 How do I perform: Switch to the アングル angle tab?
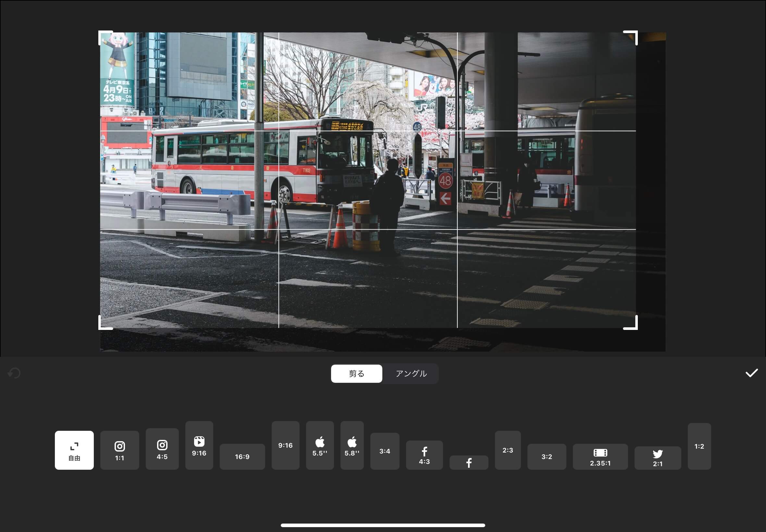click(x=411, y=373)
